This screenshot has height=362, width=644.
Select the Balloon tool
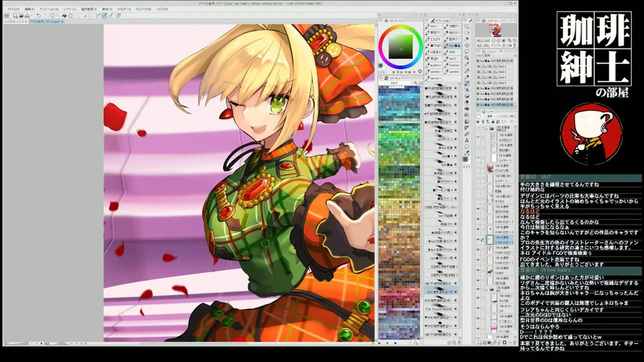click(x=467, y=147)
